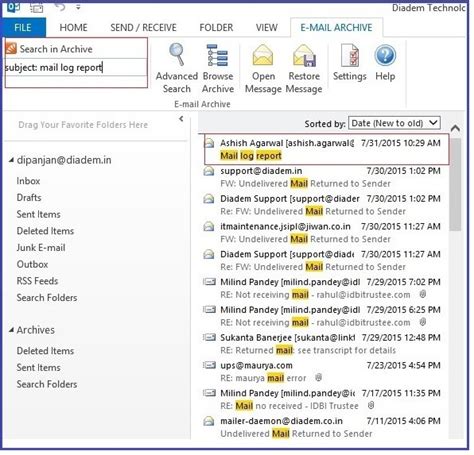Open the Inbox folder
The image size is (474, 455).
pyautogui.click(x=28, y=181)
